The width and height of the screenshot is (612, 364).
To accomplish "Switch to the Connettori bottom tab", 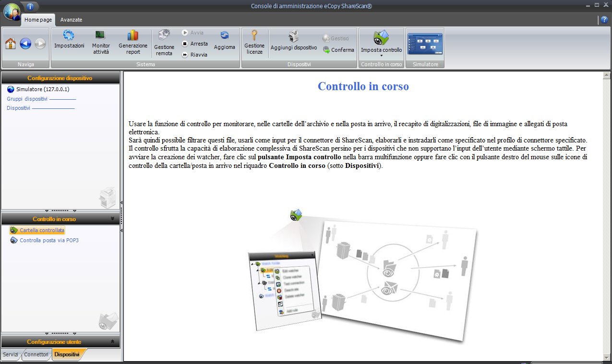I will pos(36,354).
